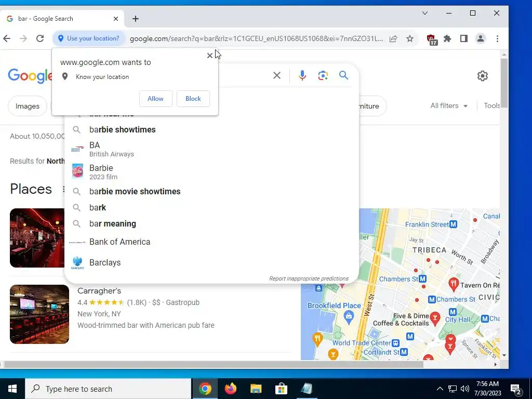
Task: Open the network icon in system tray
Action: coord(453,389)
